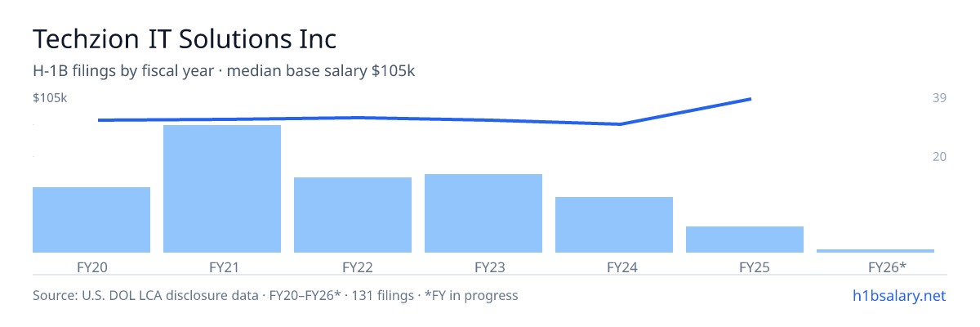Click the salary line's FY25 endpoint

(751, 99)
